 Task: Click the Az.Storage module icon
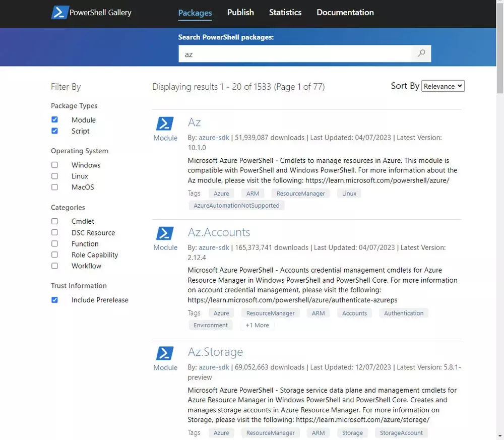point(165,353)
